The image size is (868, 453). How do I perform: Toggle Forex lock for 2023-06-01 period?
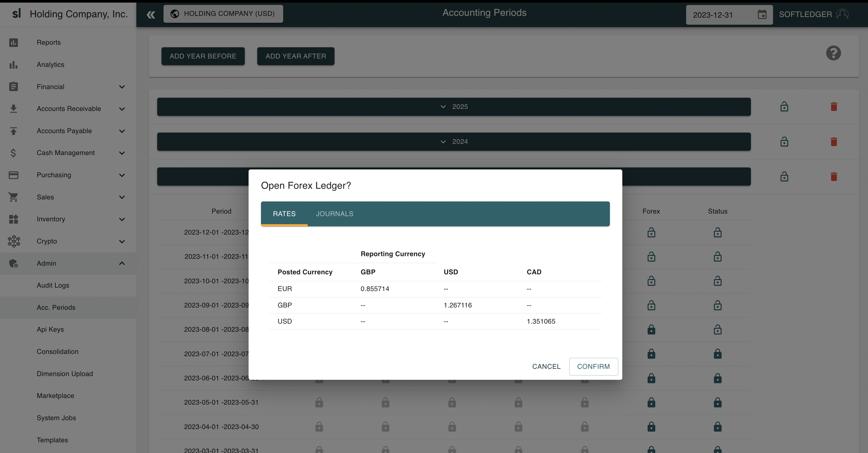click(x=651, y=378)
